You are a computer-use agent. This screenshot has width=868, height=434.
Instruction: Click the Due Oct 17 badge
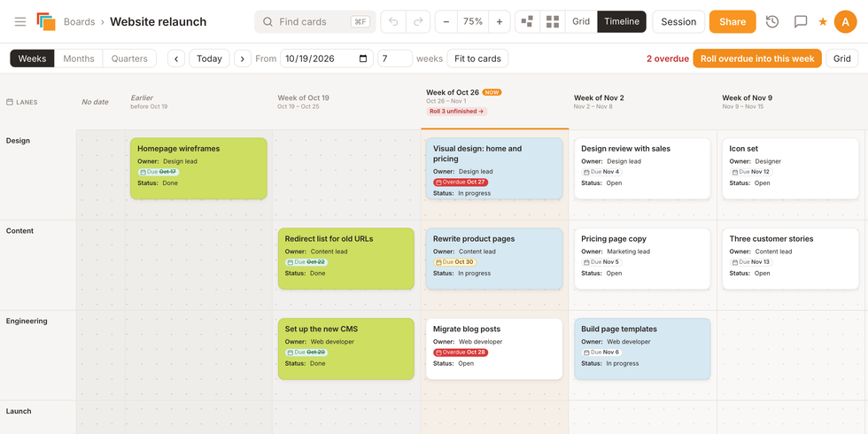pyautogui.click(x=159, y=172)
